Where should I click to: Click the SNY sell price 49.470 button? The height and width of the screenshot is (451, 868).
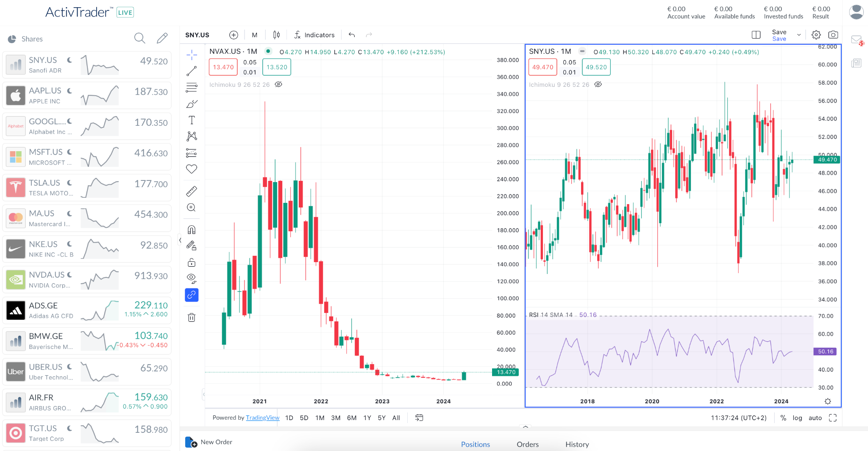coord(543,67)
